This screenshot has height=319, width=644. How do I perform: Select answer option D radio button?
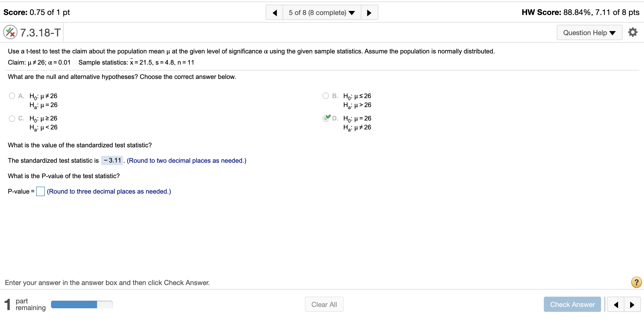[x=326, y=118]
